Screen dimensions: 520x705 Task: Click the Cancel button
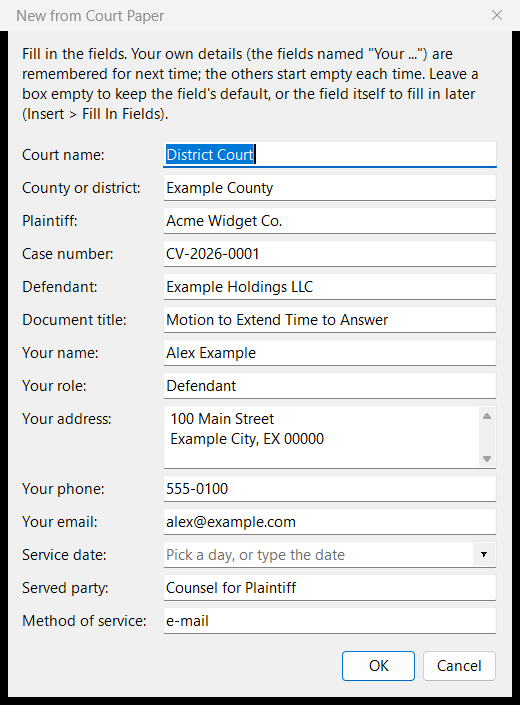459,665
